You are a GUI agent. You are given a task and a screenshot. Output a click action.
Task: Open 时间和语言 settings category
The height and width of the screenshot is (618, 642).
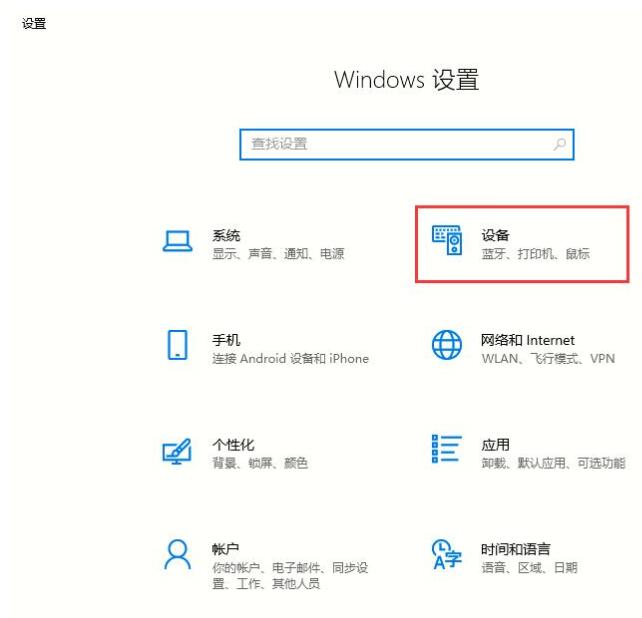pyautogui.click(x=504, y=558)
